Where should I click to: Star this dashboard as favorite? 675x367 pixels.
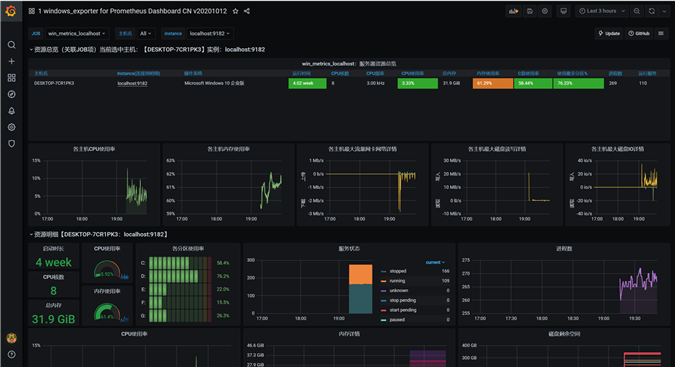(235, 11)
